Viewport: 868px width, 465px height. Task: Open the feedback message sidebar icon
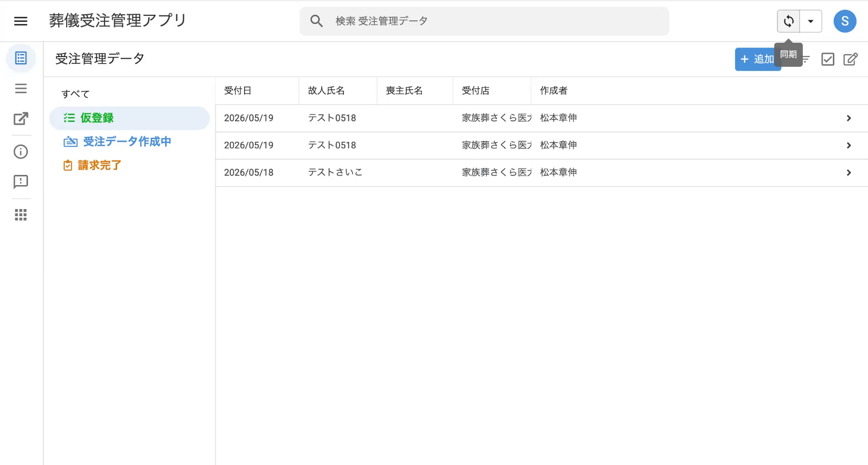coord(21,182)
